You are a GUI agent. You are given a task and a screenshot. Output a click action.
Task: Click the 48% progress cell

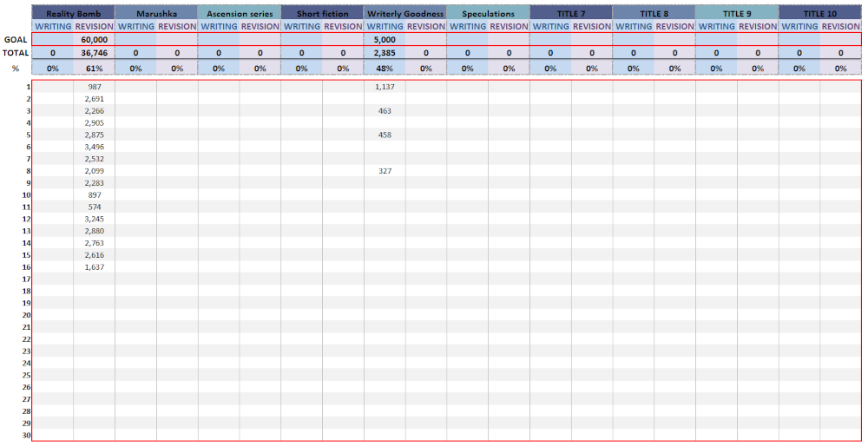click(x=385, y=68)
